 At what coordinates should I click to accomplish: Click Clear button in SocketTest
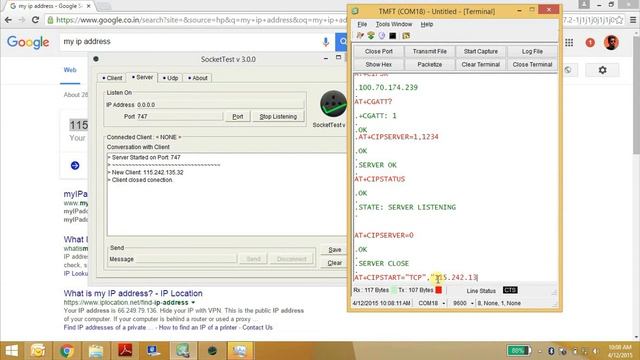click(335, 263)
